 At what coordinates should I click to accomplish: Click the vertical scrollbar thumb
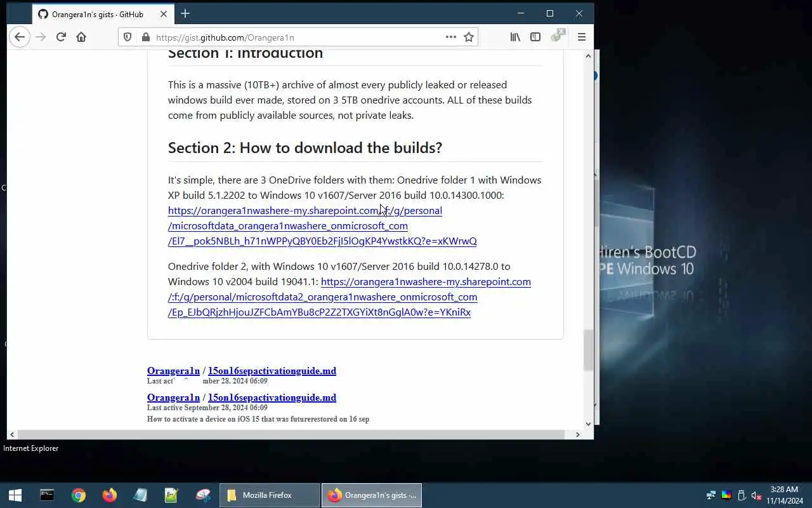pyautogui.click(x=588, y=350)
